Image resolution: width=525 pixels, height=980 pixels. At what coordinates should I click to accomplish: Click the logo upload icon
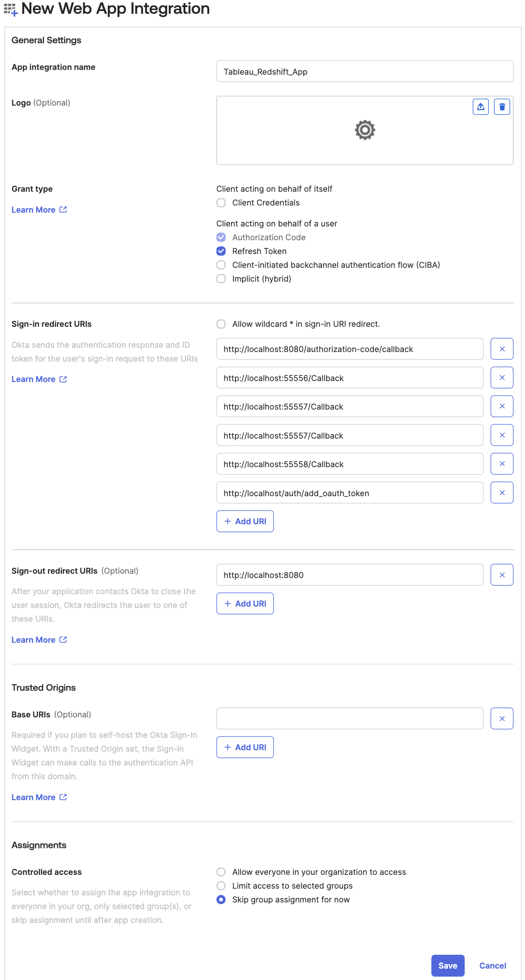click(480, 107)
